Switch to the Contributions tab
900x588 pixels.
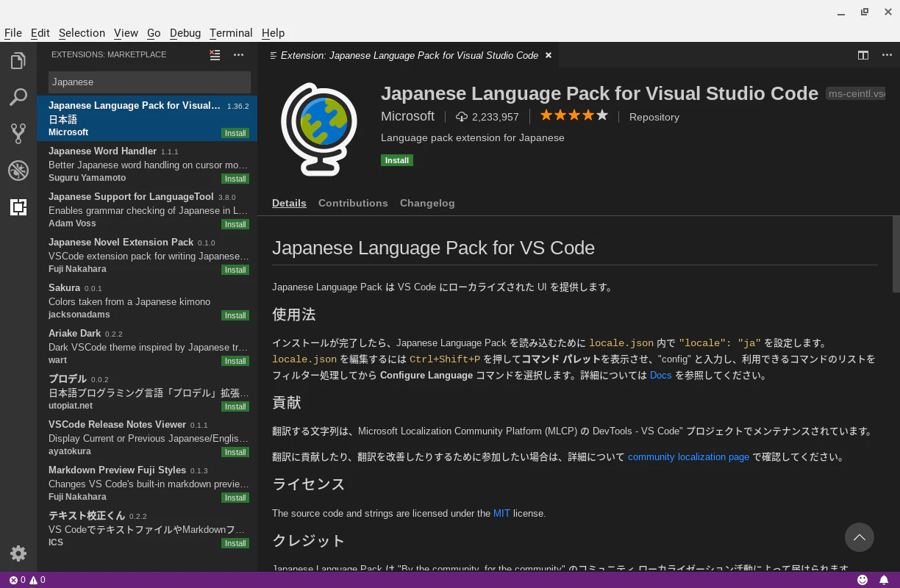353,203
